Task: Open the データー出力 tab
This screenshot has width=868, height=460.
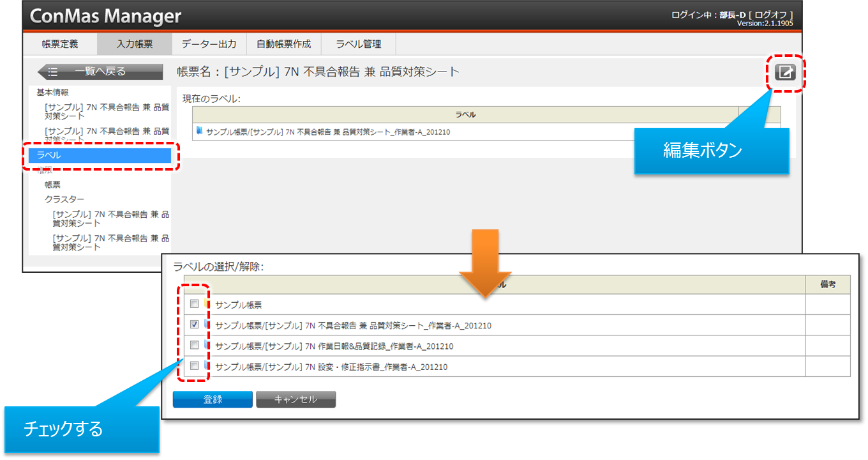Action: [x=209, y=44]
